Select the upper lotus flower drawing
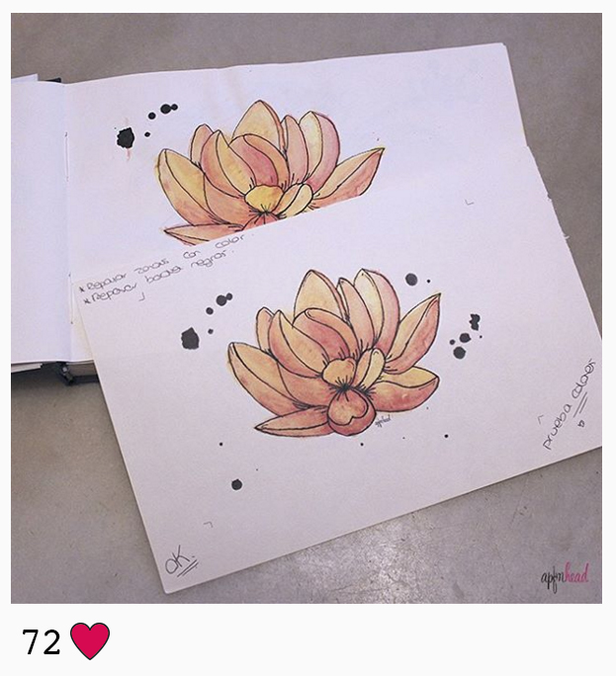The image size is (616, 676). (271, 172)
